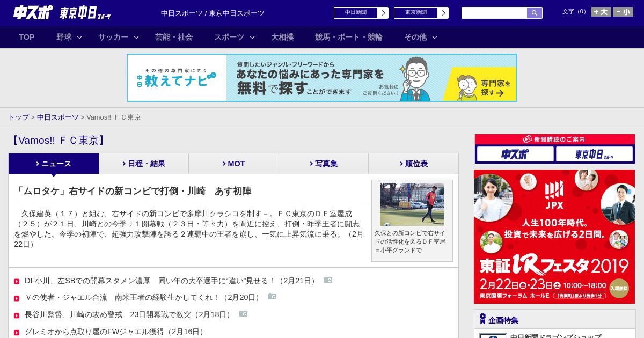The width and height of the screenshot is (644, 338).
Task: Click the player photo thumbnail
Action: pyautogui.click(x=412, y=204)
